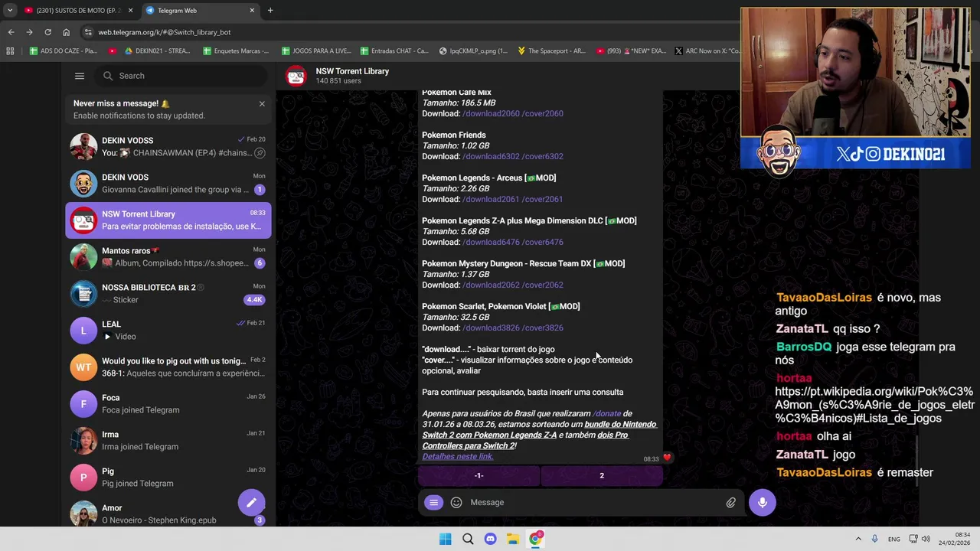The height and width of the screenshot is (551, 980).
Task: Open Chrome from taskbar
Action: [535, 539]
